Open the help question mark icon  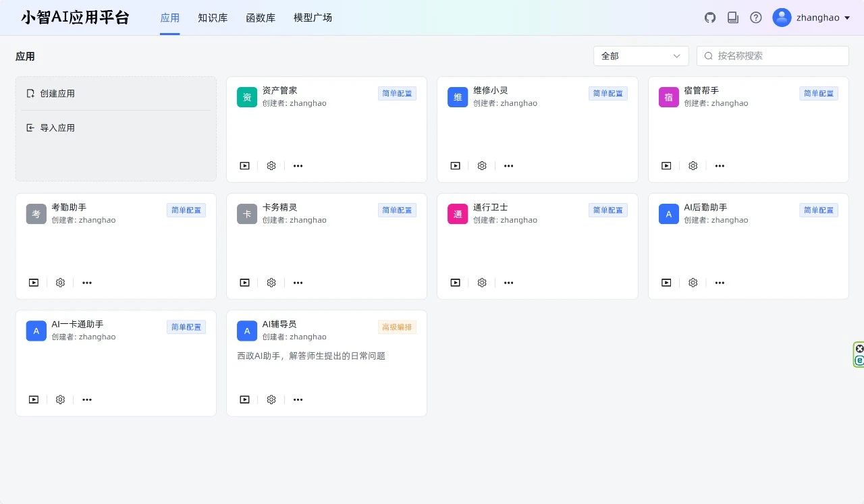[x=756, y=18]
